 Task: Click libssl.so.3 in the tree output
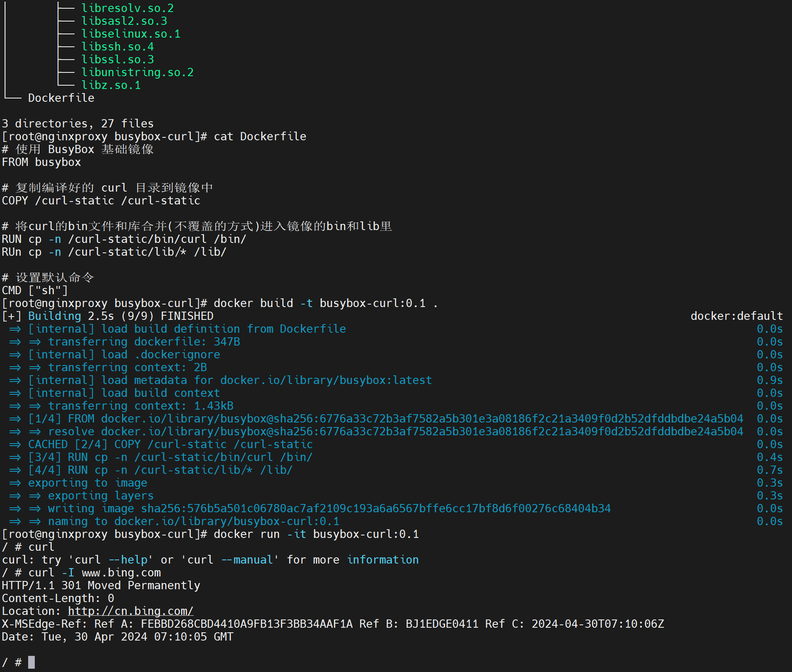pyautogui.click(x=118, y=60)
